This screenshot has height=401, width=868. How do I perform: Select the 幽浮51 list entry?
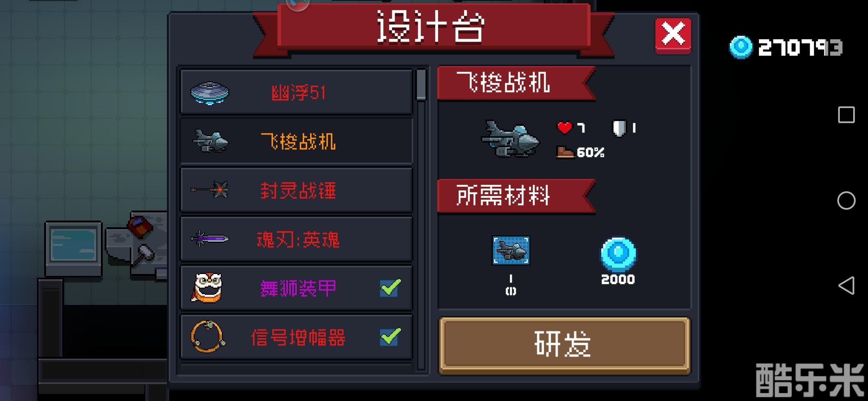tap(296, 92)
